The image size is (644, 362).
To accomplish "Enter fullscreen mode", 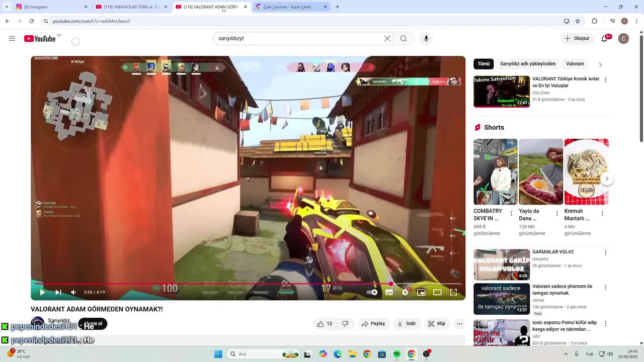I will [x=453, y=292].
